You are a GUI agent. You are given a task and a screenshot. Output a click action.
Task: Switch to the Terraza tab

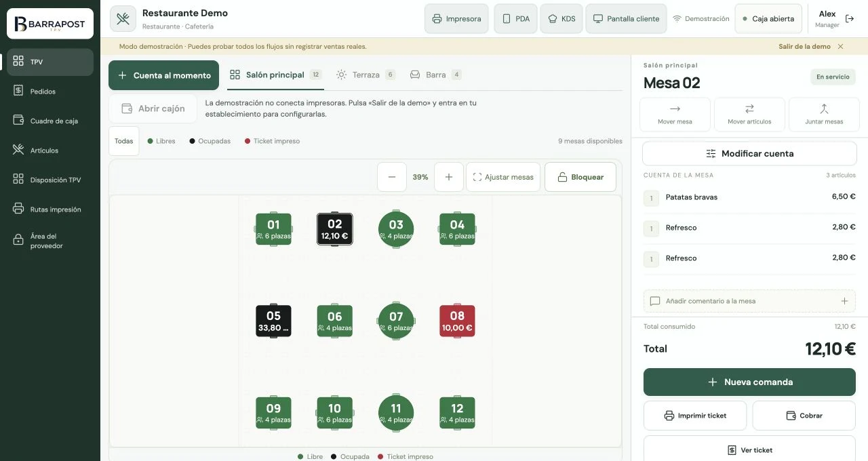(x=366, y=75)
